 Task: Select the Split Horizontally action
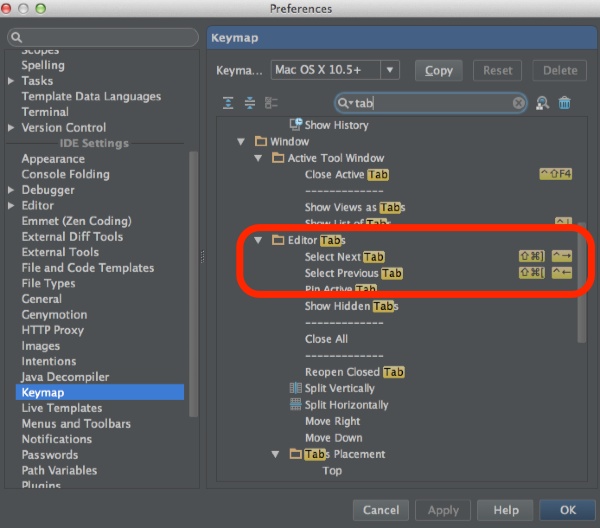click(x=346, y=405)
